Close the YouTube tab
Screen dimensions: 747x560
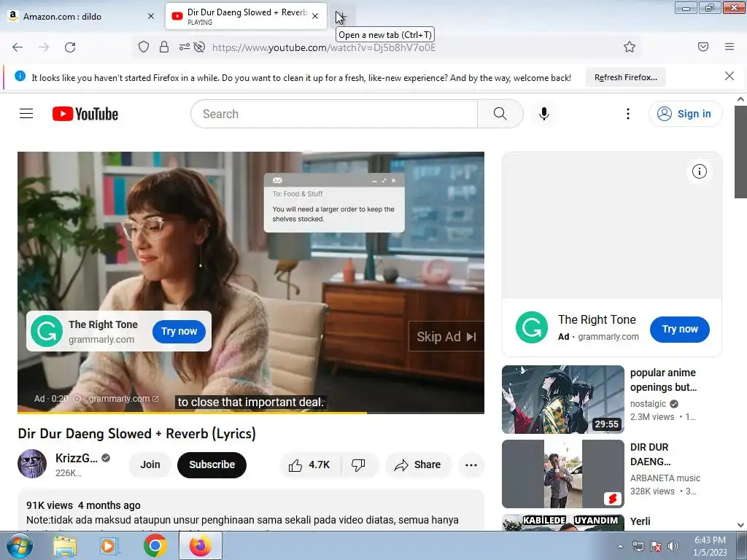[315, 16]
